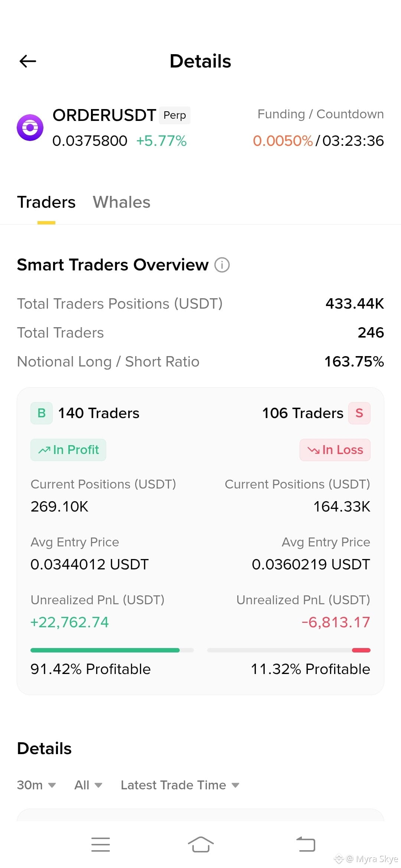Image resolution: width=401 pixels, height=868 pixels.
Task: Click Smart Traders Overview info icon
Action: pos(222,265)
